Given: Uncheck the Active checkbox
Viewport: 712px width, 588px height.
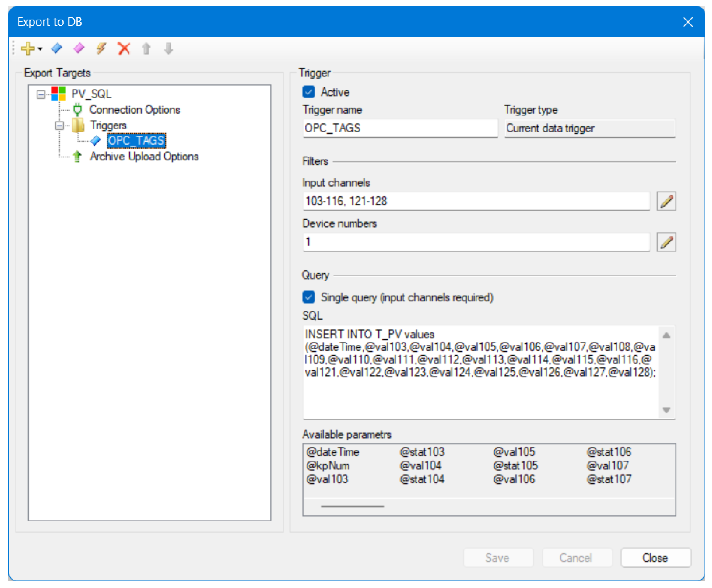Looking at the screenshot, I should [308, 92].
